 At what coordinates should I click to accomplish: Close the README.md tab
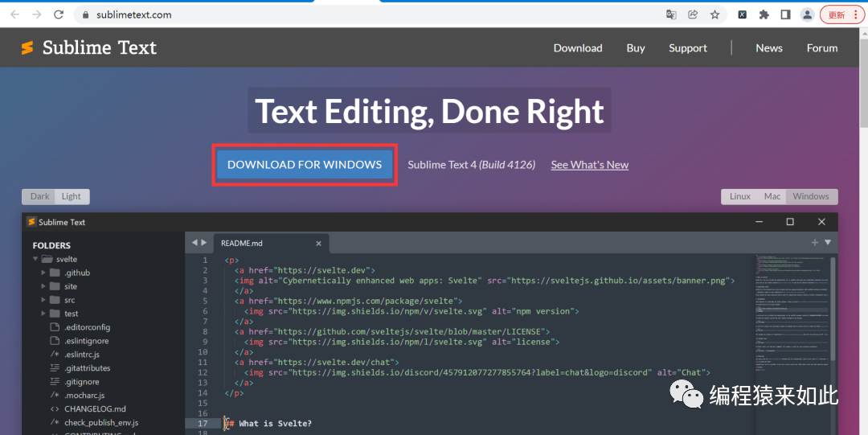[318, 244]
